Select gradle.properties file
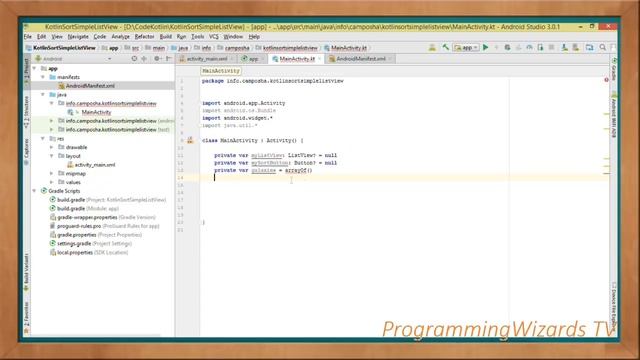Screen dimensions: 640x360 point(99,235)
